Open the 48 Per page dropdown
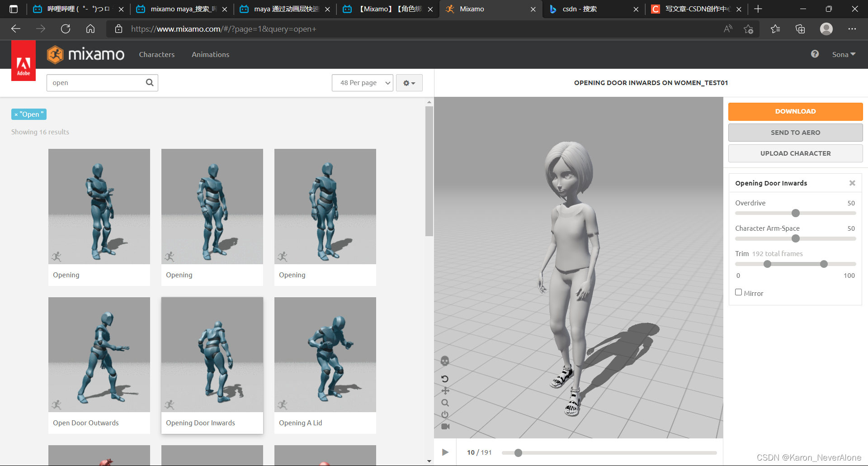 (363, 83)
